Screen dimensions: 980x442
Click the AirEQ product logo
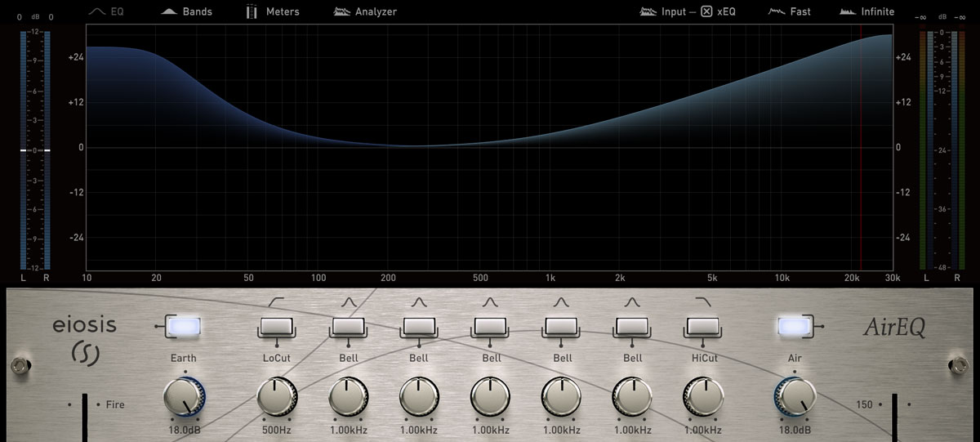tap(895, 328)
